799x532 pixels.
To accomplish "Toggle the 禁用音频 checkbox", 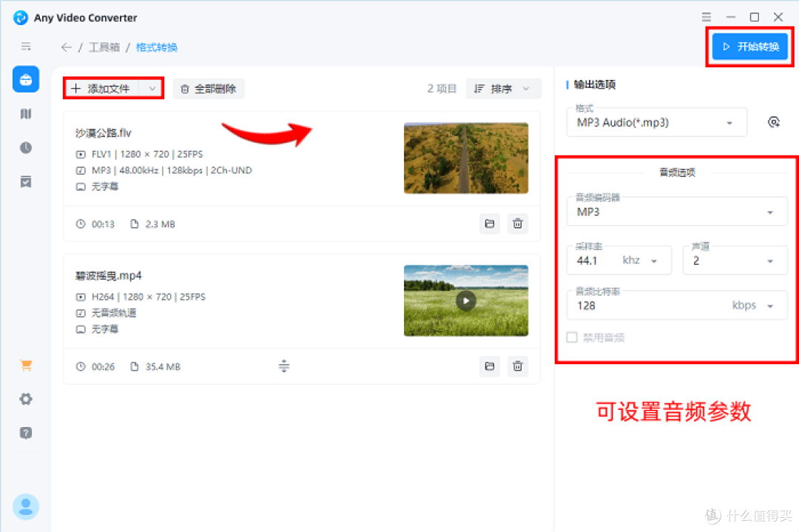I will tap(572, 337).
